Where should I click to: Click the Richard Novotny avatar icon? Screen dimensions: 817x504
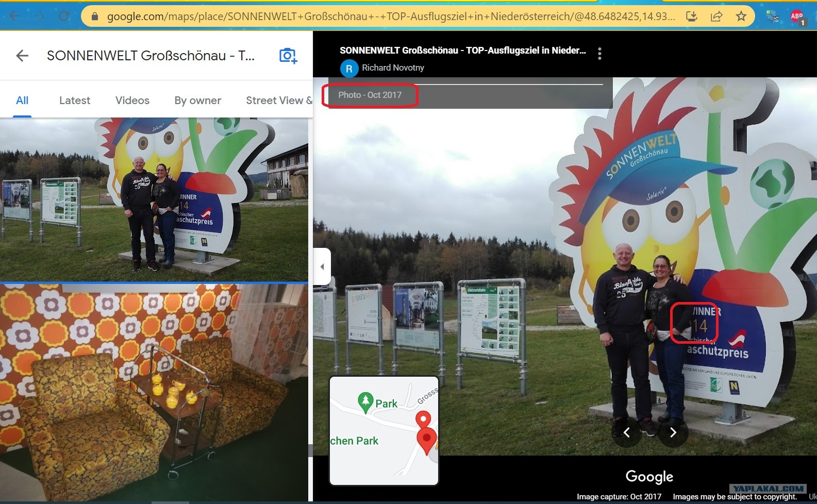click(x=349, y=68)
